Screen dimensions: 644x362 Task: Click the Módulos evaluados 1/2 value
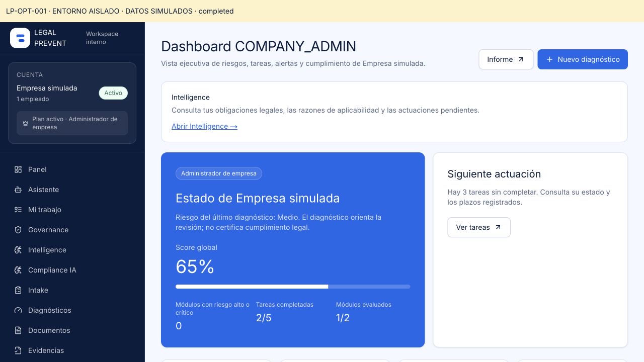click(x=343, y=318)
